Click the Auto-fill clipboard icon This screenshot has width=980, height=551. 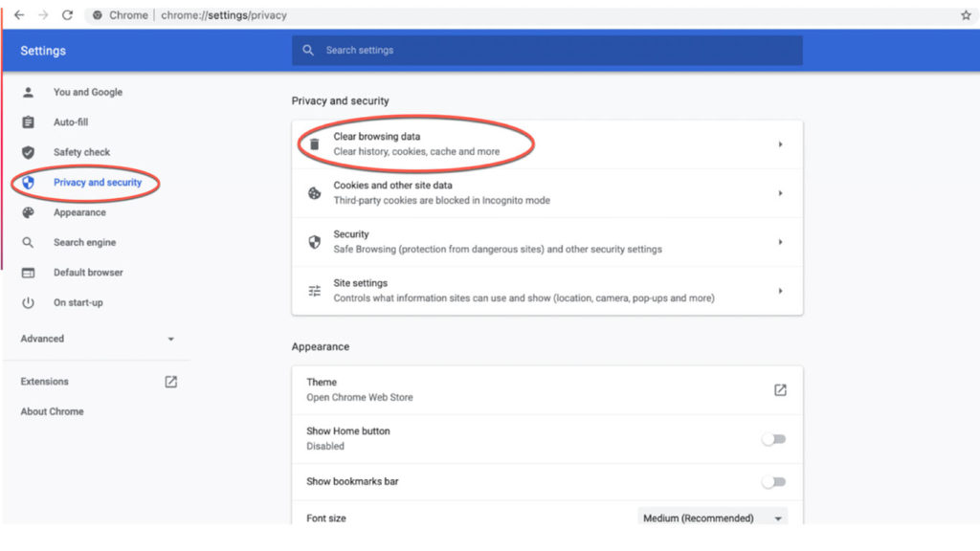[x=28, y=122]
